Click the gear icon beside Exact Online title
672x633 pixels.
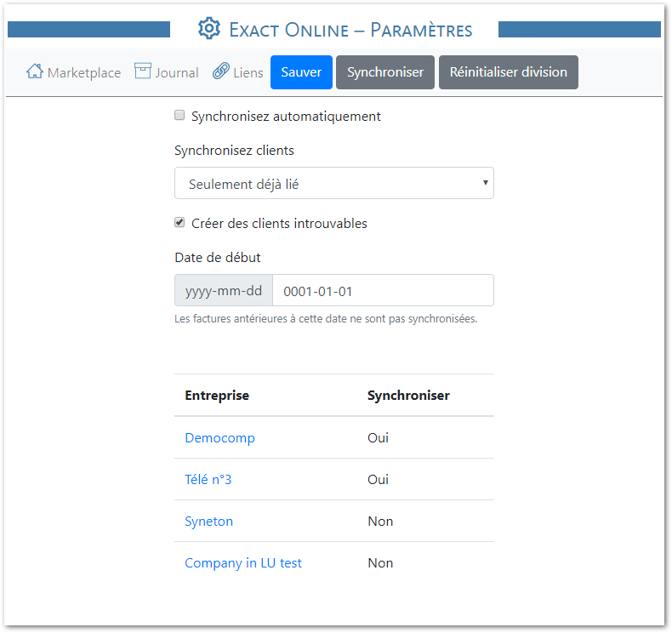point(209,29)
